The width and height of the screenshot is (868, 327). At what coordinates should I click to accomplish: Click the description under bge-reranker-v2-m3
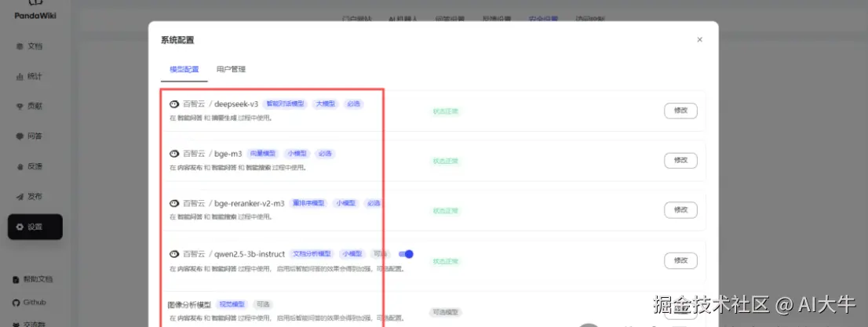[221, 217]
